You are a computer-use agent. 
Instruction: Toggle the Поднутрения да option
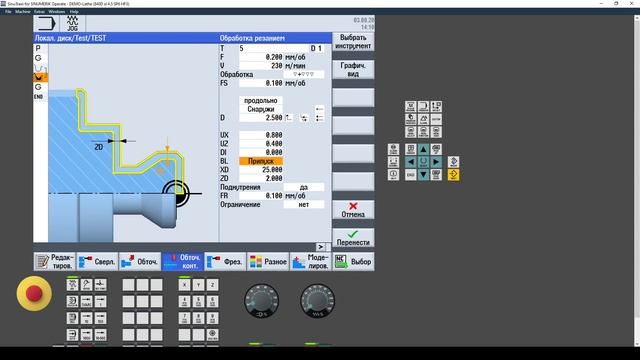coord(304,187)
